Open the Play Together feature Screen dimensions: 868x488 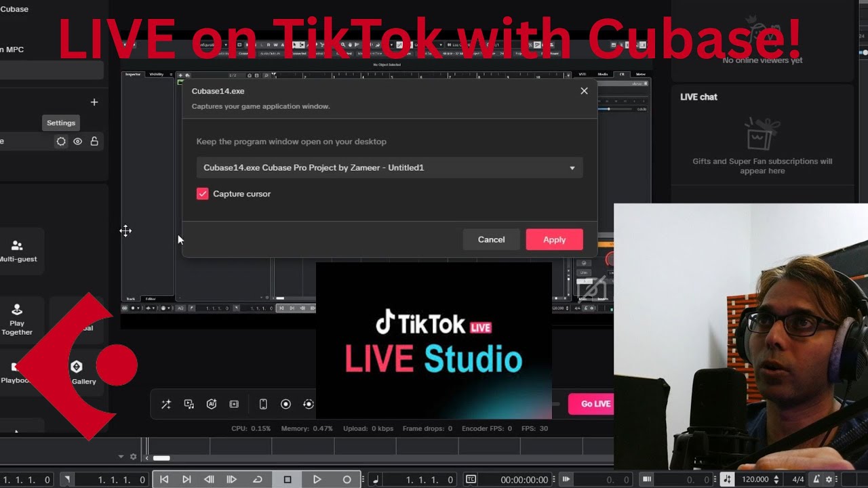(x=17, y=319)
